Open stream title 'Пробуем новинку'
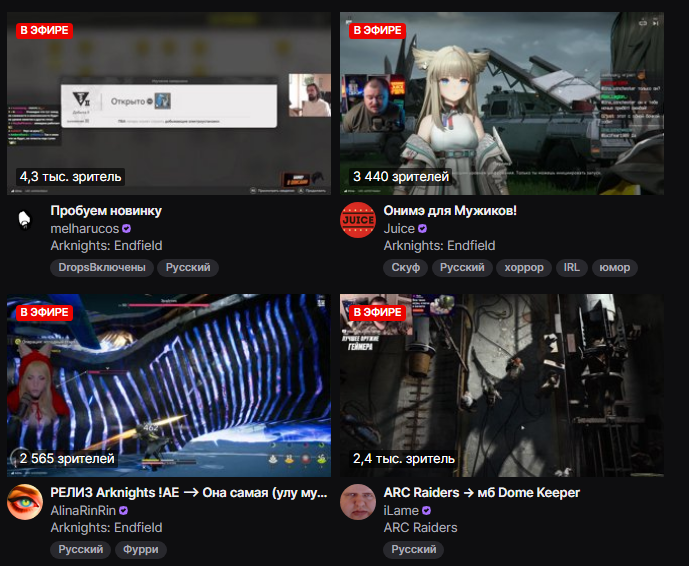 [x=106, y=211]
